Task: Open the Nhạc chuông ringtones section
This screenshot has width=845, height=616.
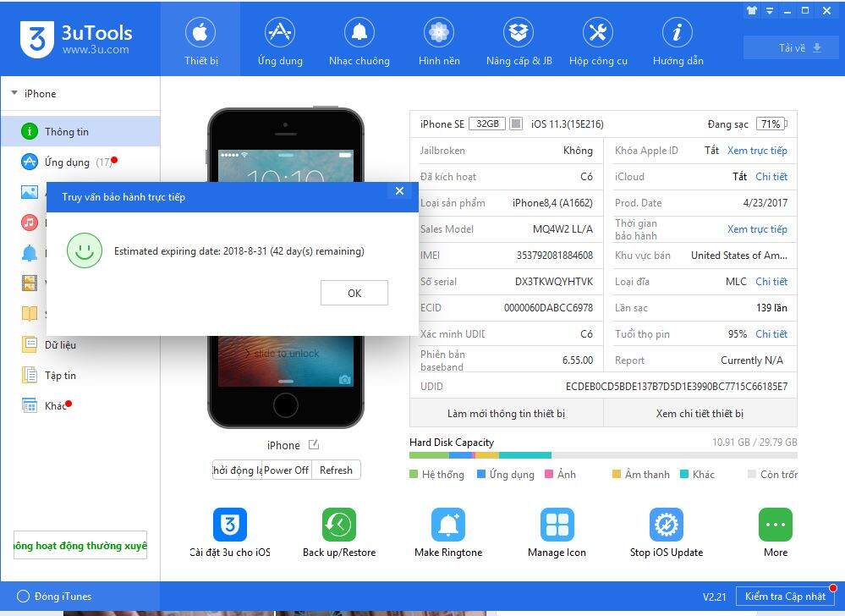Action: (x=359, y=42)
